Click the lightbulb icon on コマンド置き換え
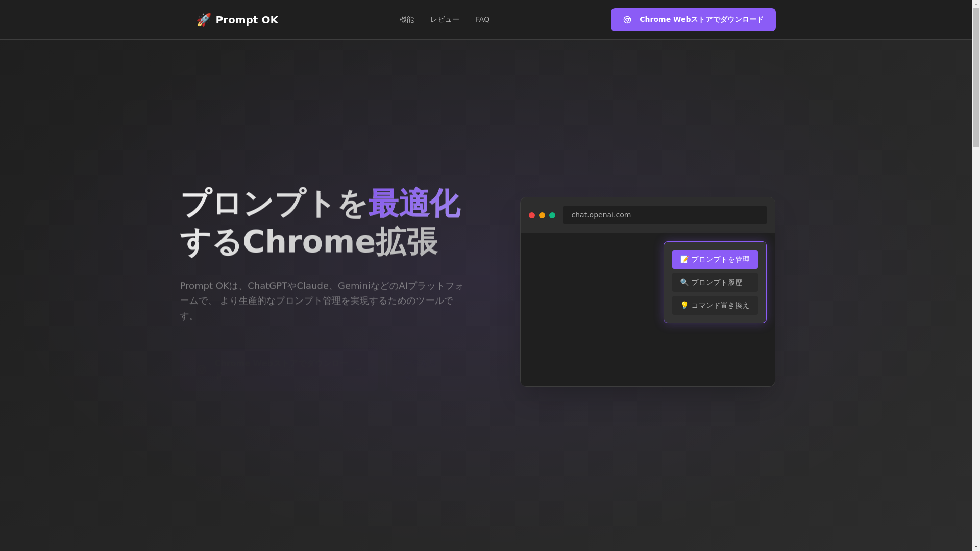Screen dimensions: 980x551 684,305
